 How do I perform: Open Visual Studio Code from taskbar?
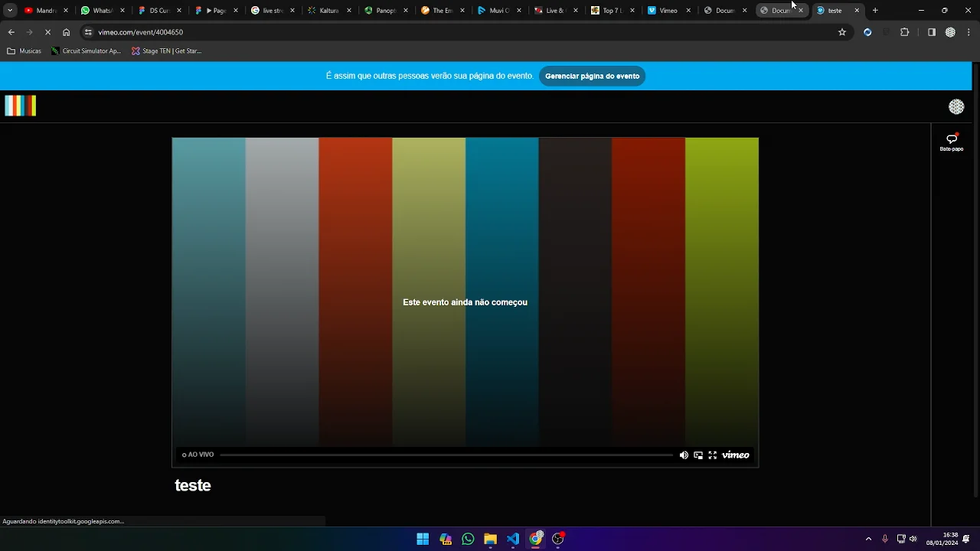(x=513, y=539)
